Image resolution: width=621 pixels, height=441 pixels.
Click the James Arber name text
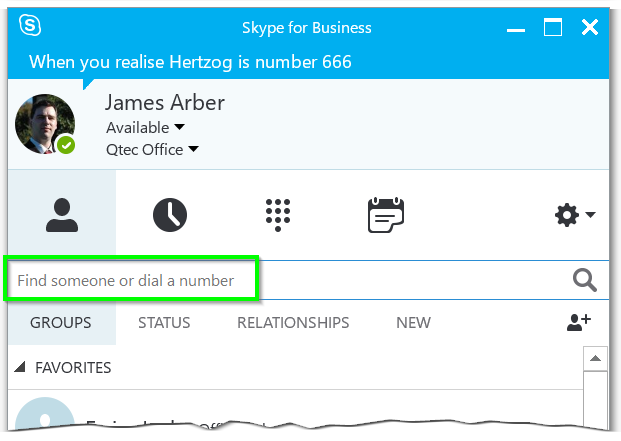tap(165, 103)
